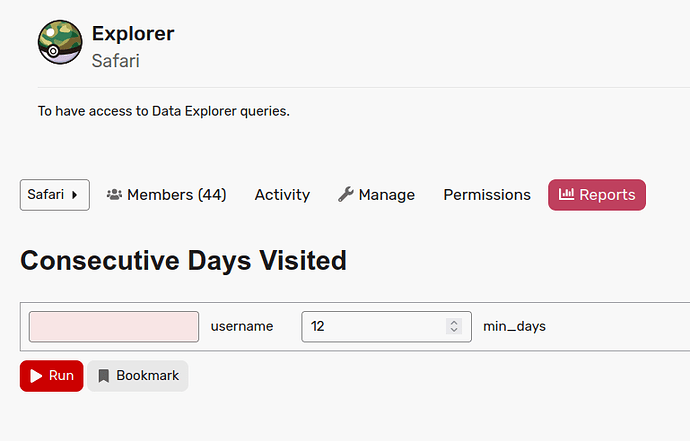Increase min_days with the up stepper arrow
The width and height of the screenshot is (690, 441).
[x=454, y=322]
